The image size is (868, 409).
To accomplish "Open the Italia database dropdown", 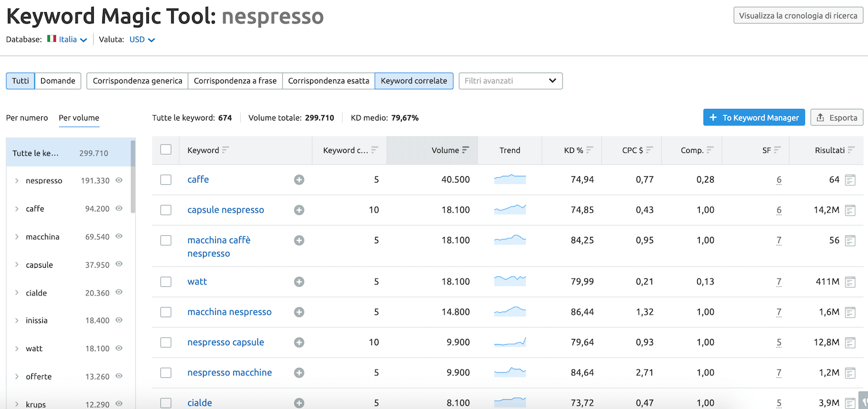I will click(67, 39).
